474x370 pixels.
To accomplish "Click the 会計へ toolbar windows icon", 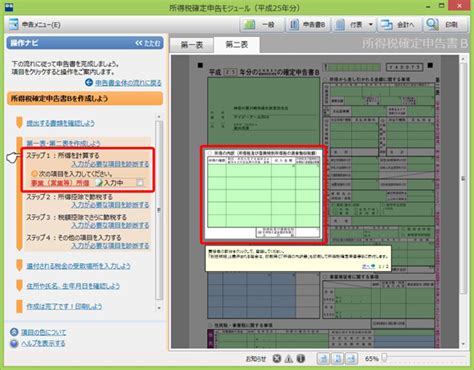I will tap(386, 24).
